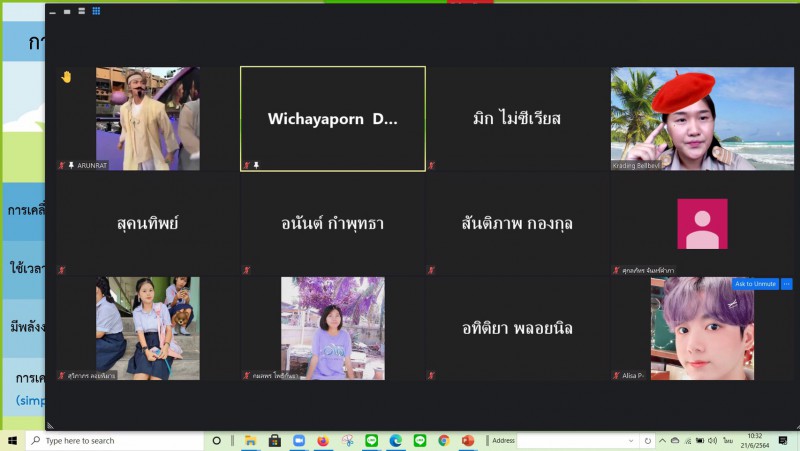This screenshot has width=800, height=451.
Task: Open the Windows Start menu
Action: pyautogui.click(x=13, y=440)
